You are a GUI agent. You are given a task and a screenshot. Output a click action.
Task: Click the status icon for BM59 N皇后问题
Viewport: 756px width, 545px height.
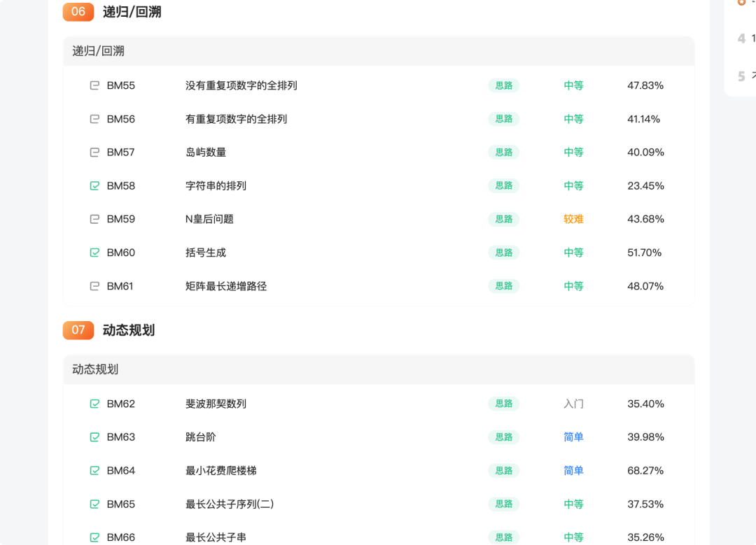94,219
